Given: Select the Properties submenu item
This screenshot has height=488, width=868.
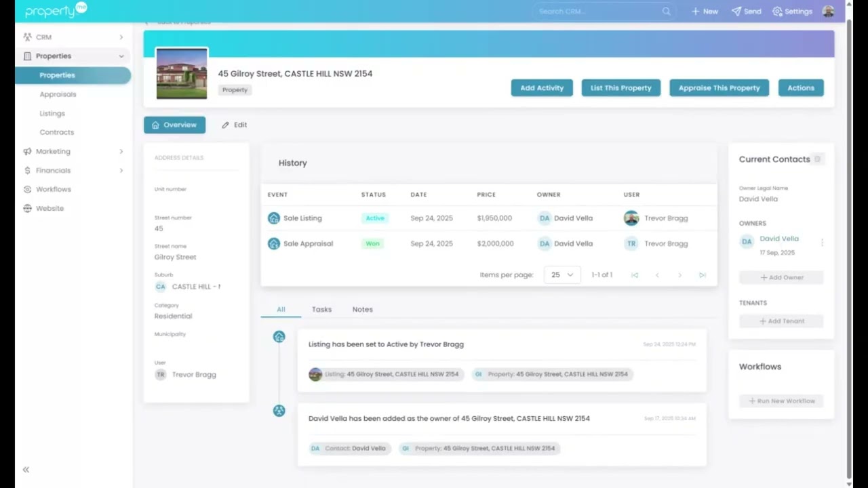Looking at the screenshot, I should [73, 75].
